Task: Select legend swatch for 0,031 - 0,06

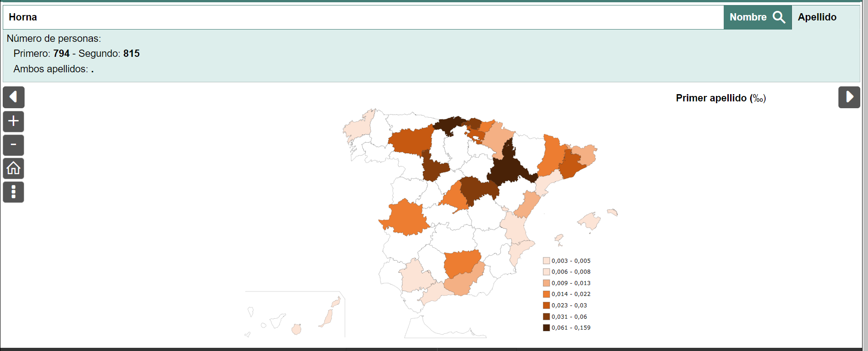Action: pyautogui.click(x=546, y=316)
